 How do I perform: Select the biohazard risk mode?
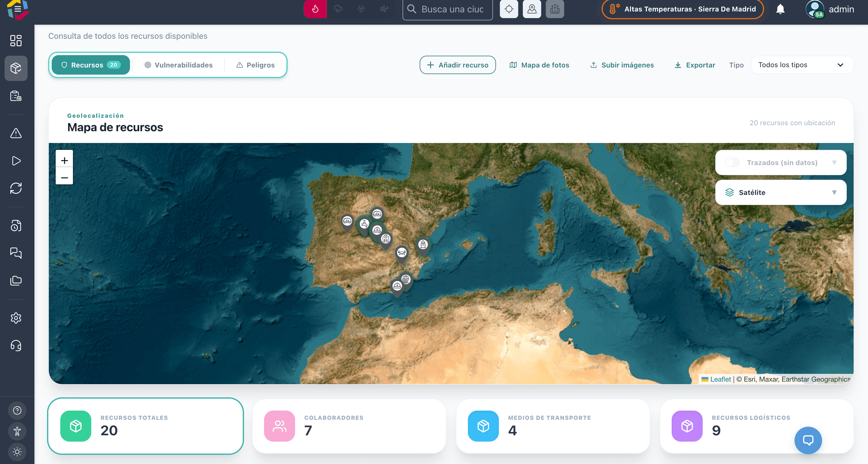point(361,9)
